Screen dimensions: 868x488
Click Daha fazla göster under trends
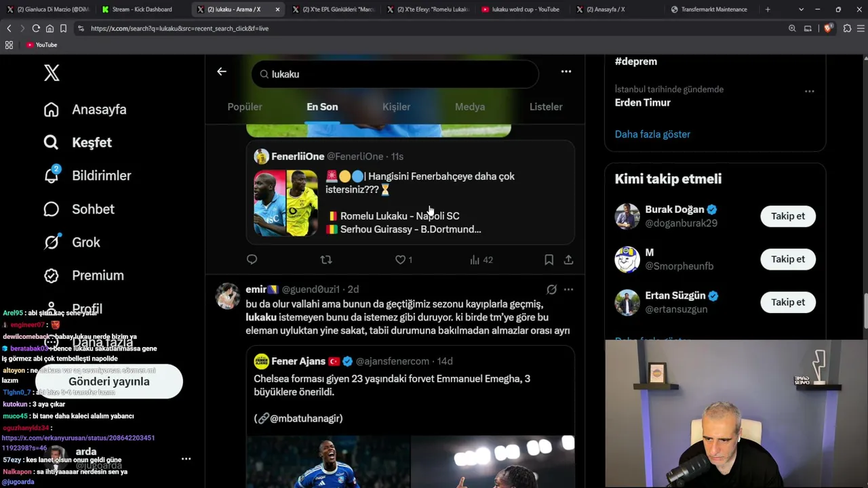[652, 134]
